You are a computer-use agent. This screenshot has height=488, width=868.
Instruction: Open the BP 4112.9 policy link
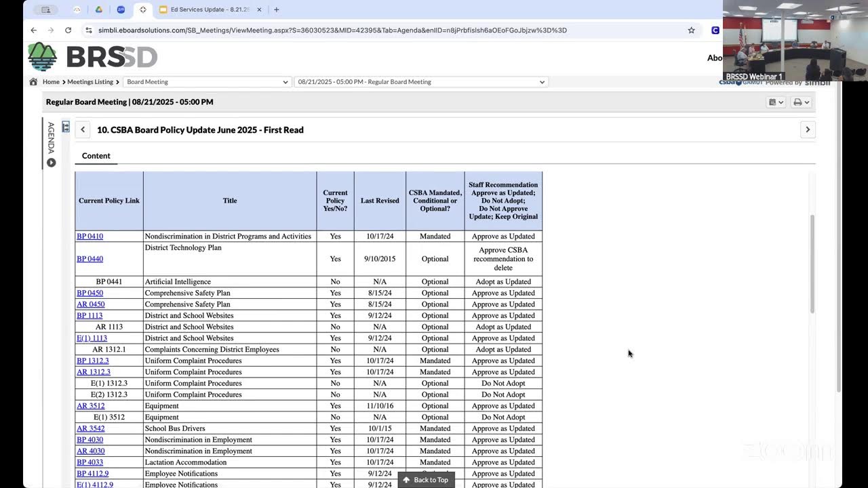[92, 474]
